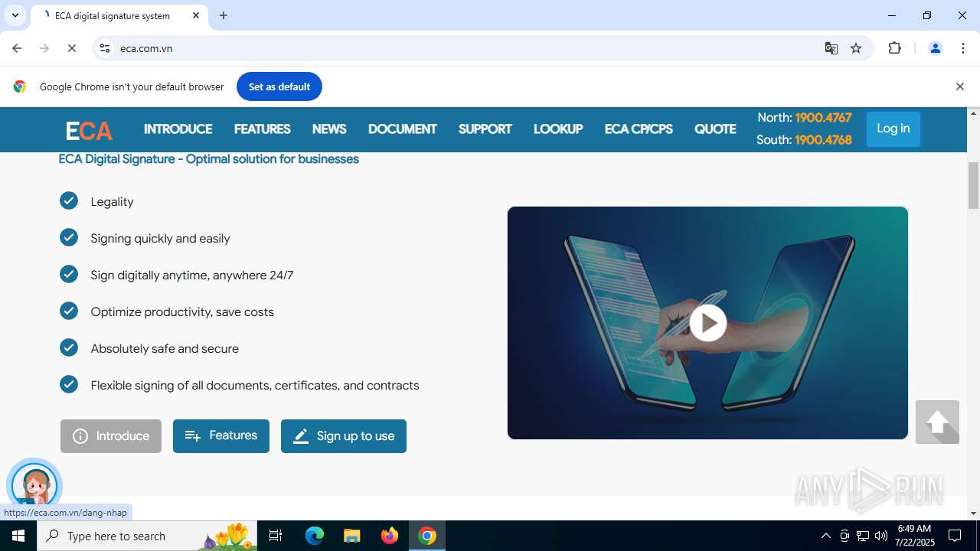
Task: Click checkmark beside Optimize productivity
Action: pyautogui.click(x=69, y=311)
